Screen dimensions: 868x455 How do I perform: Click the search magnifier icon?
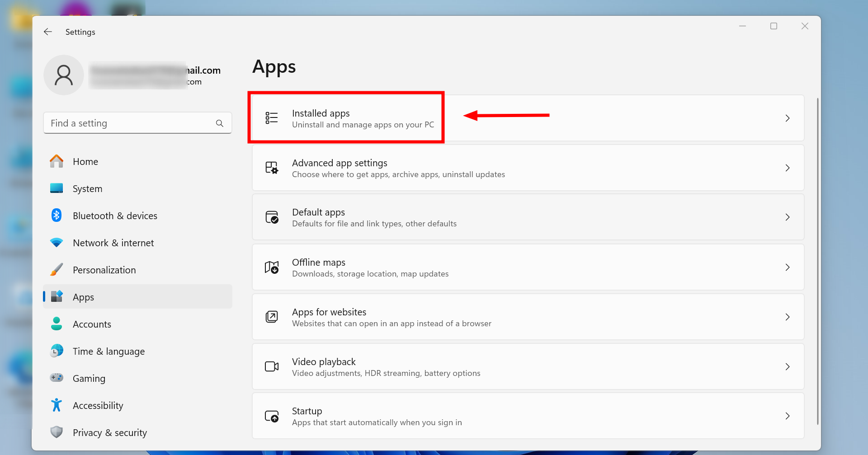(x=220, y=123)
